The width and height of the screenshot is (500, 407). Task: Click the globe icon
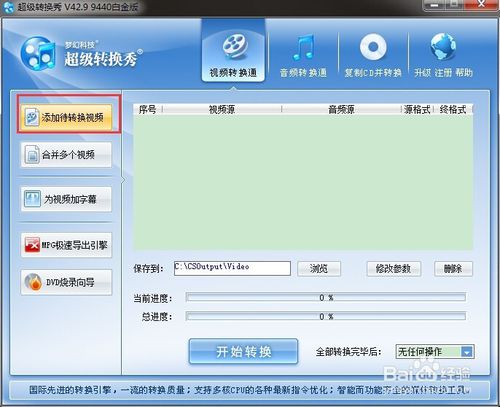coord(443,46)
